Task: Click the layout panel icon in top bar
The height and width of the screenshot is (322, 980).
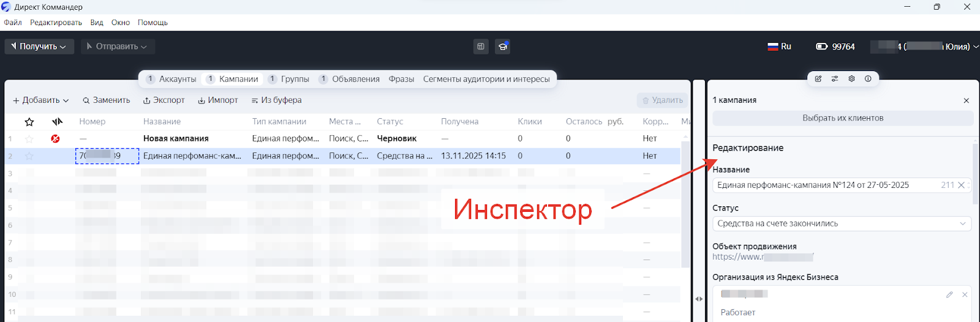Action: pyautogui.click(x=481, y=47)
